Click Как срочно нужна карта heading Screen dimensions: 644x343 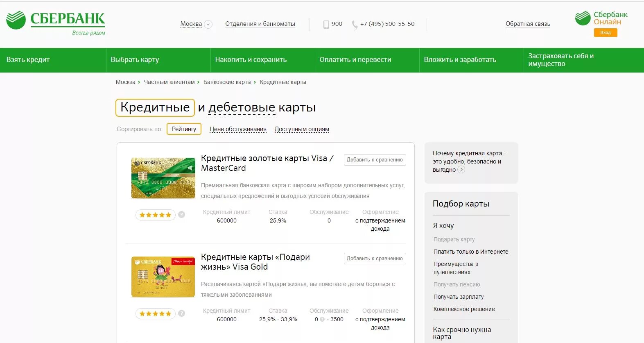pyautogui.click(x=462, y=333)
